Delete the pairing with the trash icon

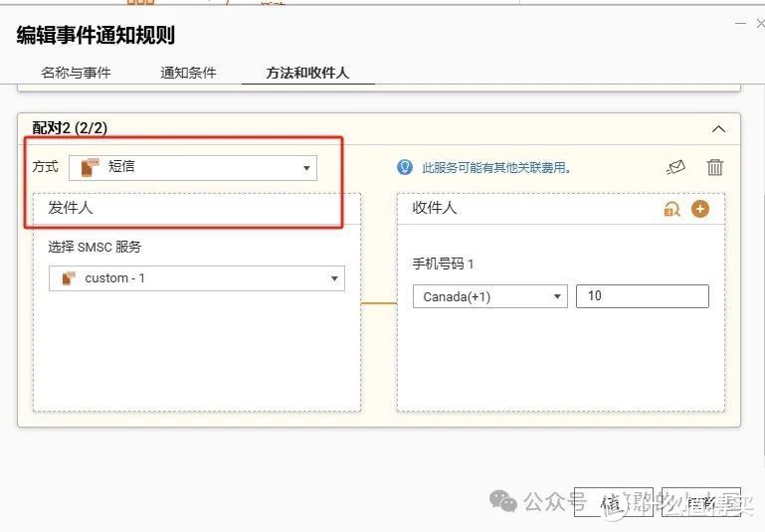click(x=714, y=167)
